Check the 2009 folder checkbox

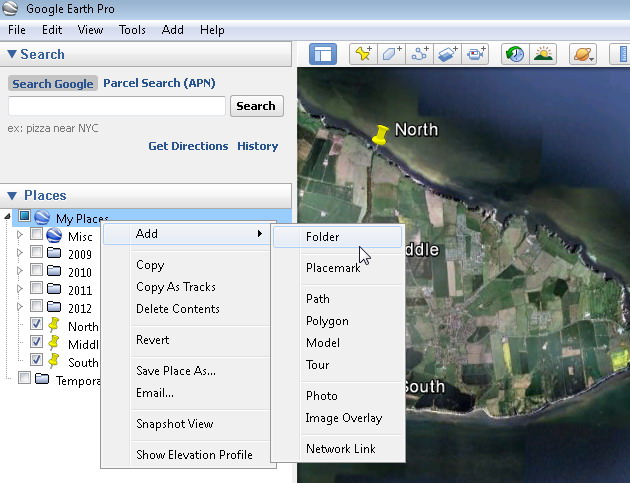36,252
